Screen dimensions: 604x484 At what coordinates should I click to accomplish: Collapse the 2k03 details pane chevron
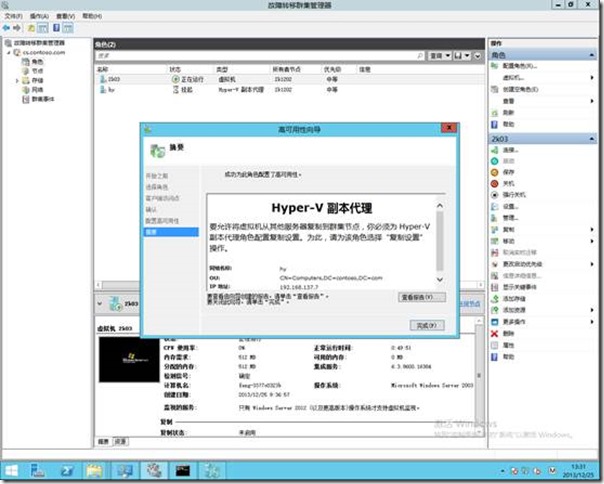[x=100, y=304]
